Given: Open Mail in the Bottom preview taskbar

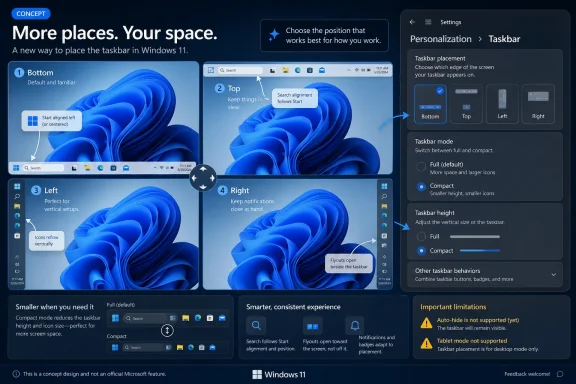Looking at the screenshot, I should (x=126, y=168).
